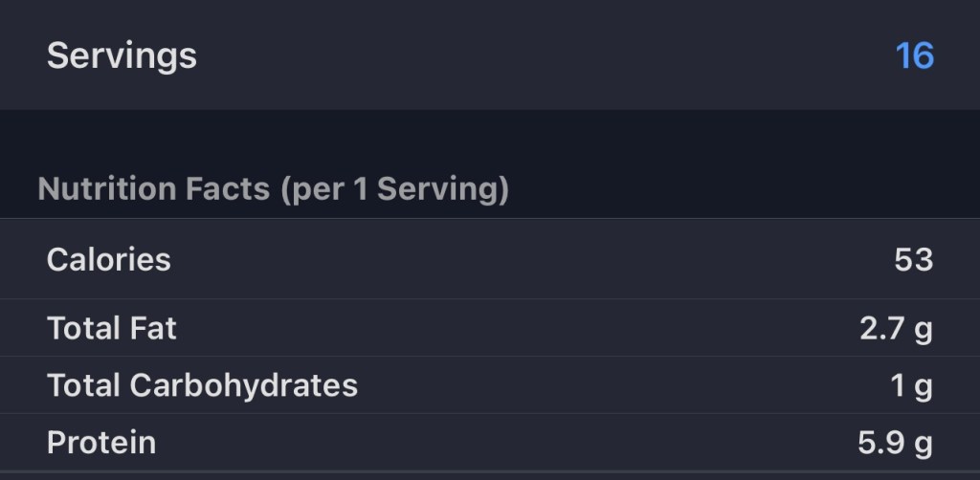Image resolution: width=980 pixels, height=480 pixels.
Task: Click the carbohydrates number 1
Action: (898, 385)
